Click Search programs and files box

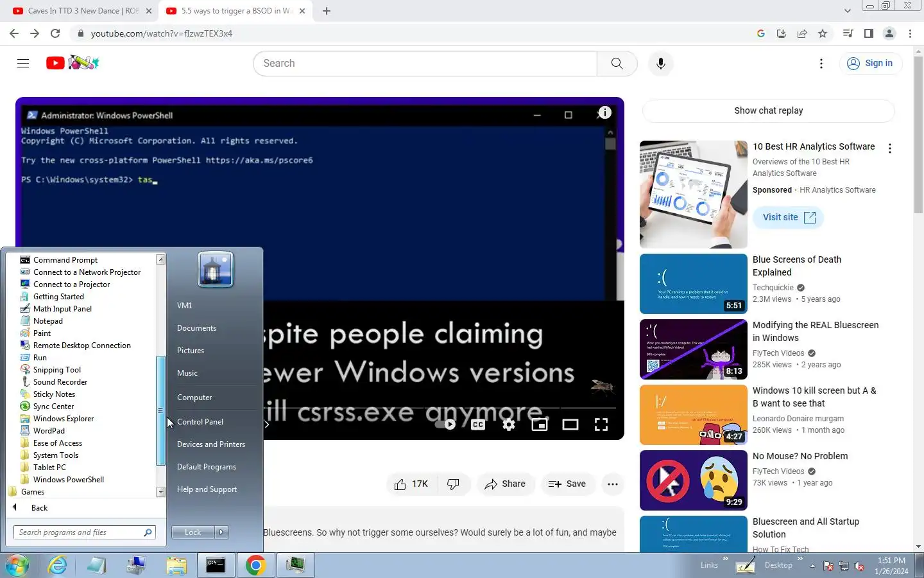click(84, 532)
